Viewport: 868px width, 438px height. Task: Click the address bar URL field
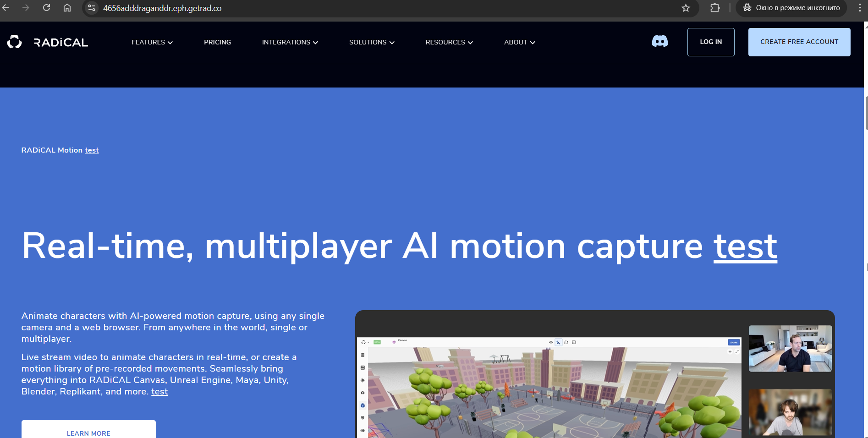[x=390, y=8]
